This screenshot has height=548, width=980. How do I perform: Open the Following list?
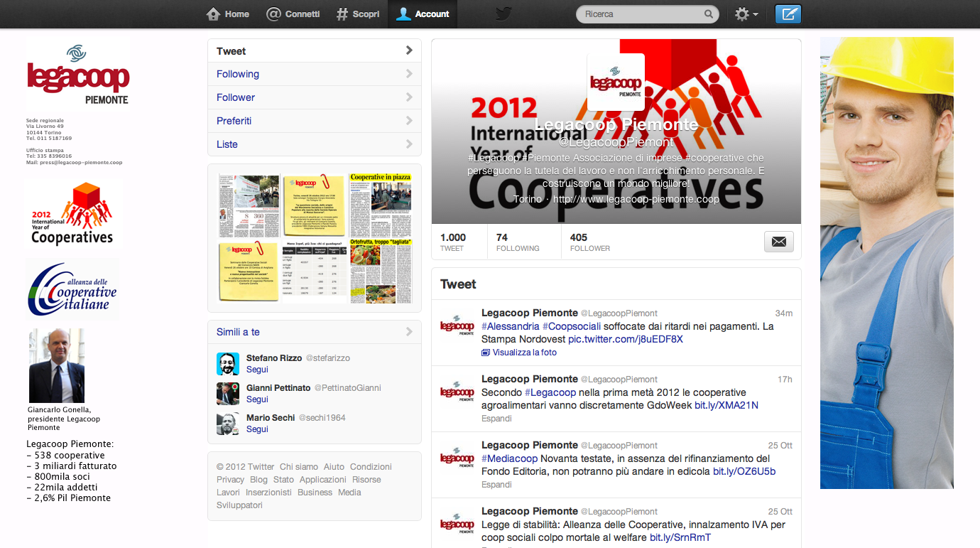[x=315, y=74]
